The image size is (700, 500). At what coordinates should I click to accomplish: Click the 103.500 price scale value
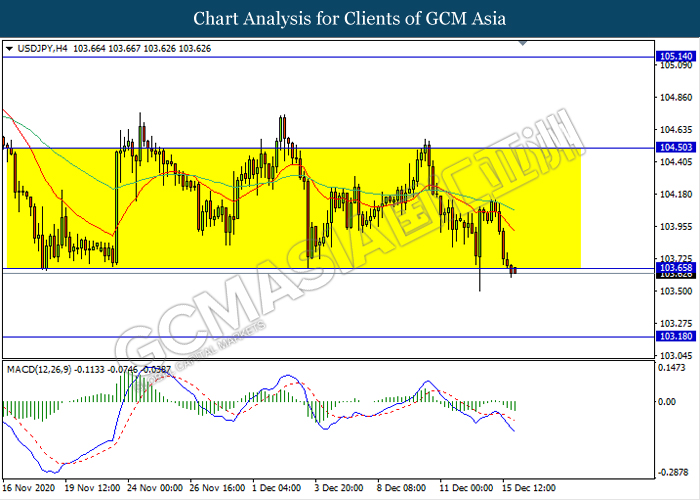point(676,291)
